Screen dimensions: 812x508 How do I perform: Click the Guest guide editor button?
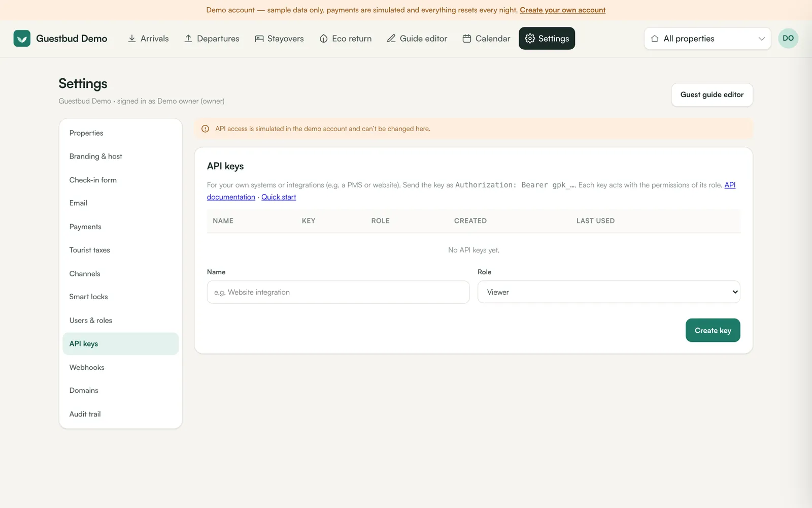(x=712, y=95)
